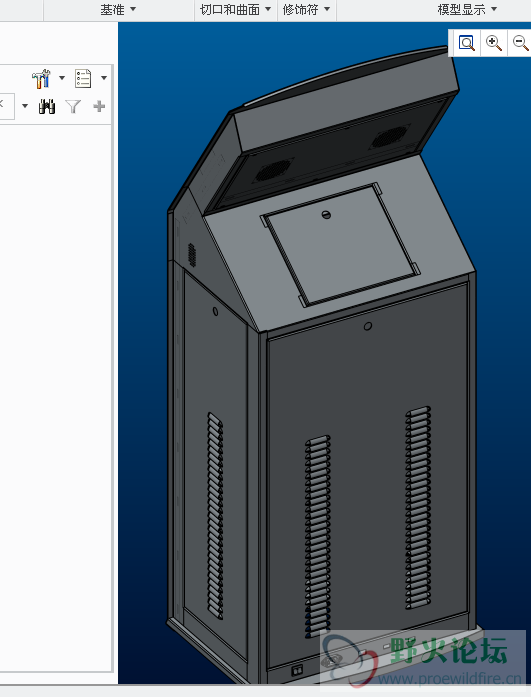Click the funnel filter icon
Screen dimensions: 531x697
pos(73,106)
